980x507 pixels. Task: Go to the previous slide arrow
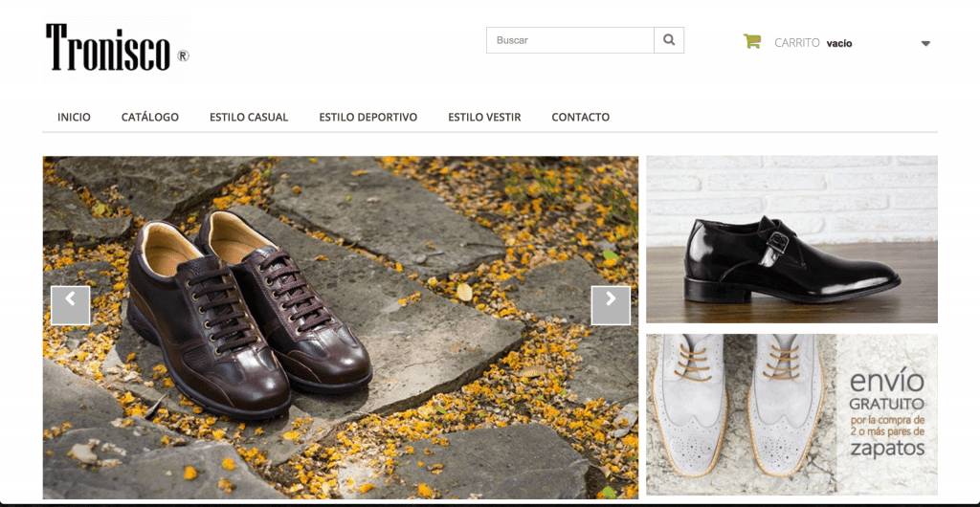tap(70, 305)
